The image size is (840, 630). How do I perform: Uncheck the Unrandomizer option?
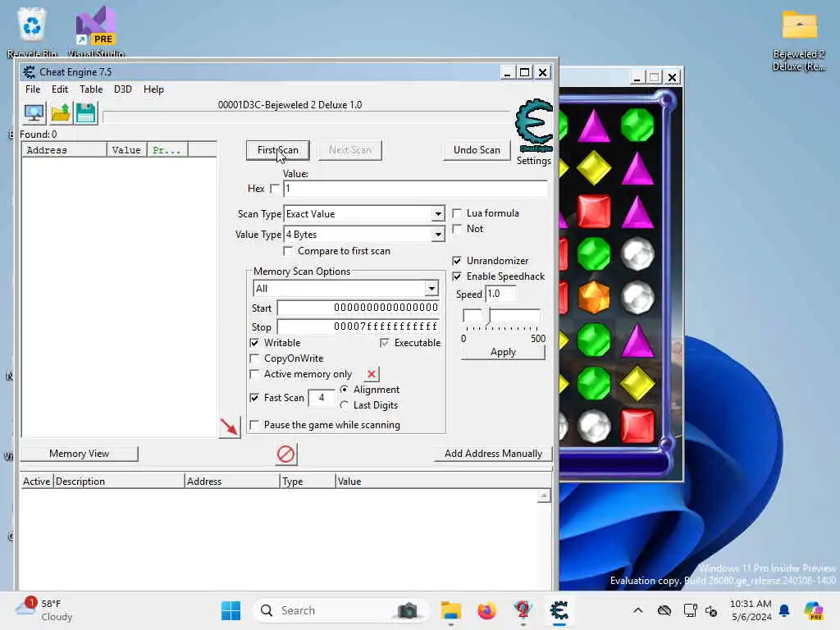457,261
